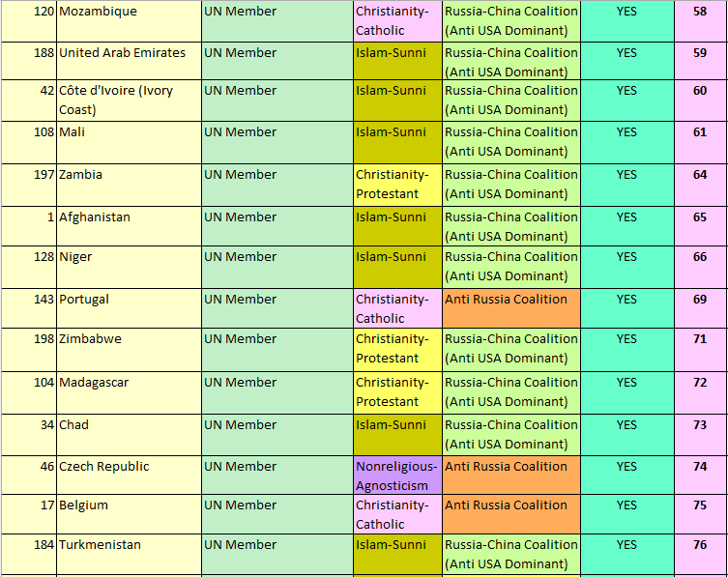Click Czech Republic's Anti Russia Coalition cell
This screenshot has height=577, width=728.
coord(511,475)
